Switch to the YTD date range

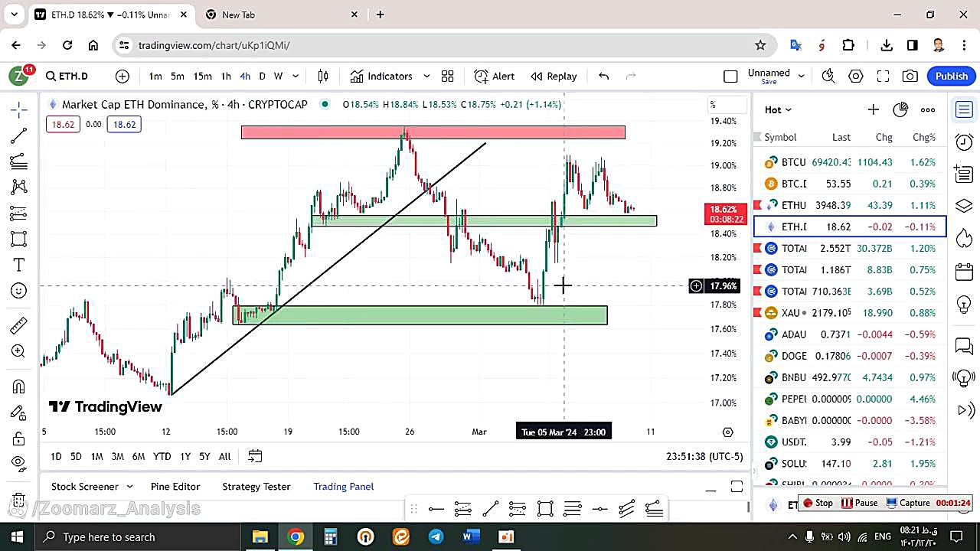162,456
